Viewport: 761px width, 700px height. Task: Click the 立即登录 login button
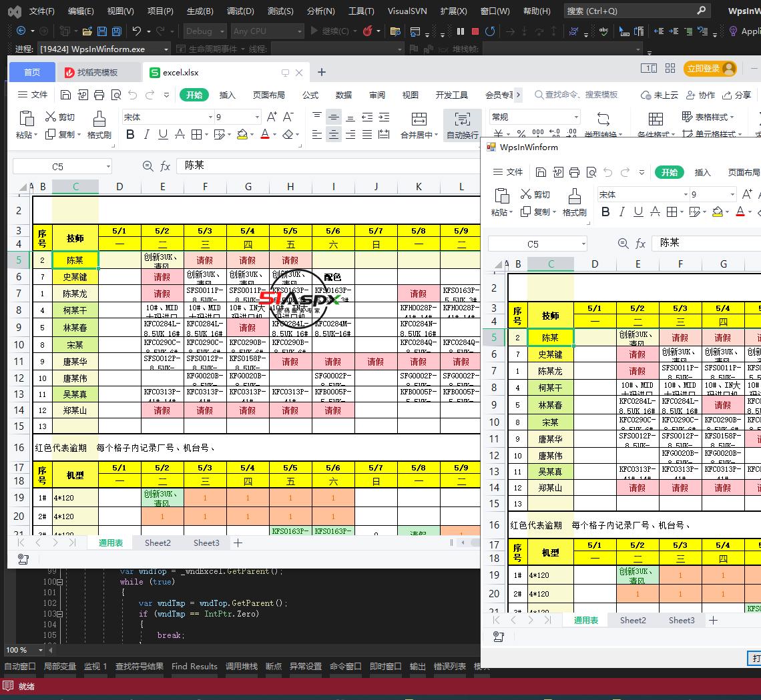[x=710, y=69]
